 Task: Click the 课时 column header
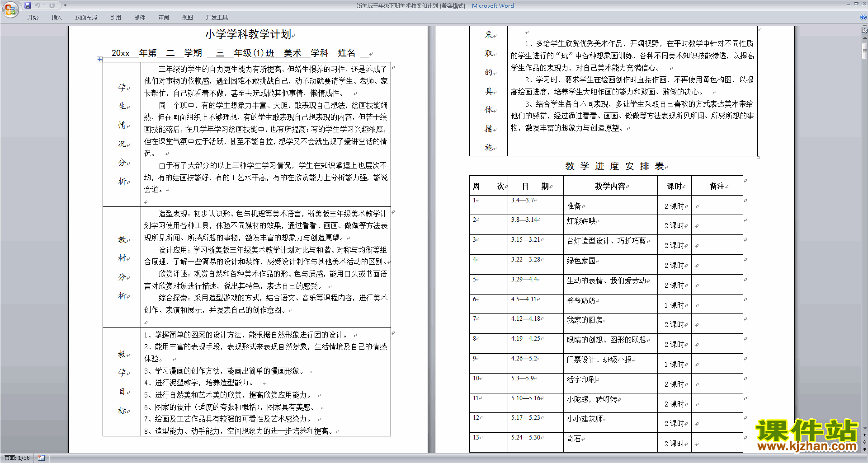pos(674,186)
